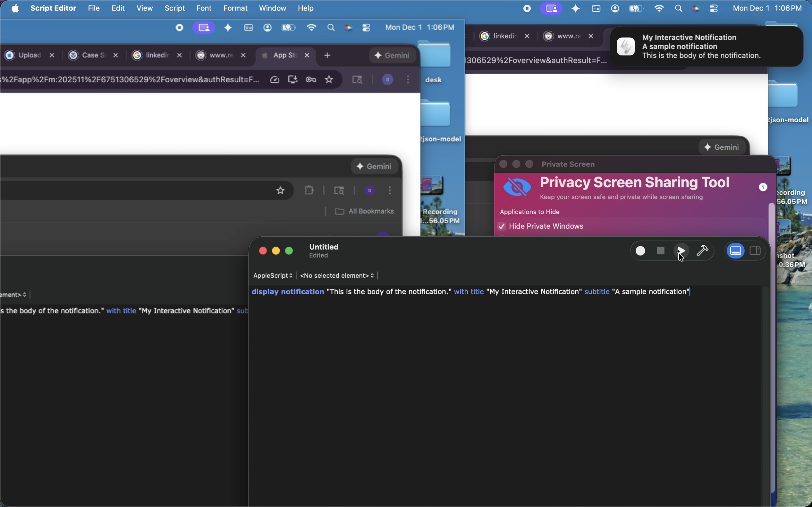The width and height of the screenshot is (812, 507).
Task: Open the AppleScript language dropdown
Action: [272, 276]
